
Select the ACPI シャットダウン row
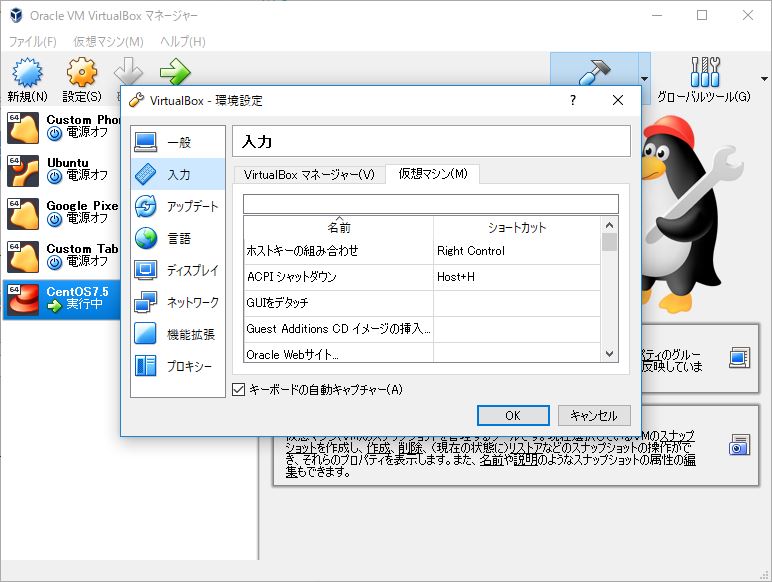[x=422, y=277]
